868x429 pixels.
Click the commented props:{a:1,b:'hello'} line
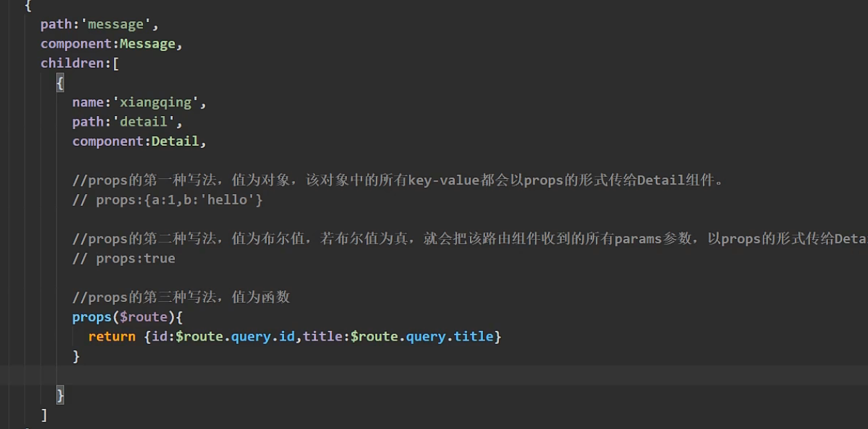[168, 200]
